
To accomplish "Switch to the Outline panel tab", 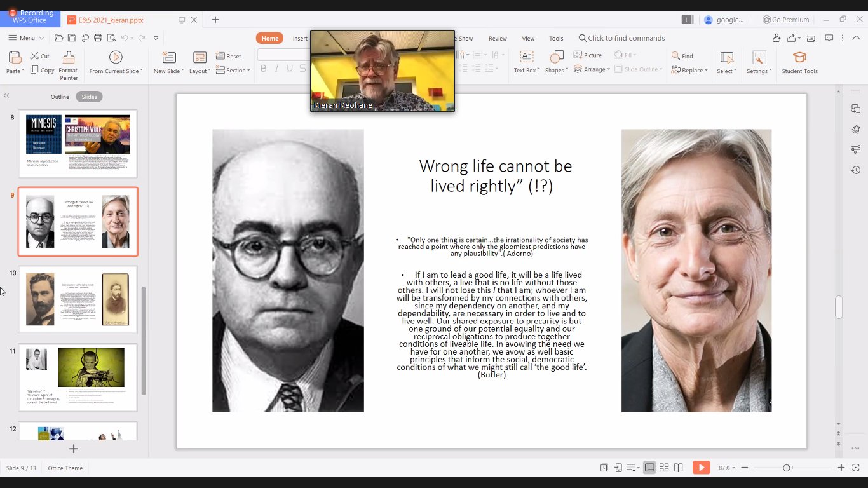I will click(x=60, y=97).
